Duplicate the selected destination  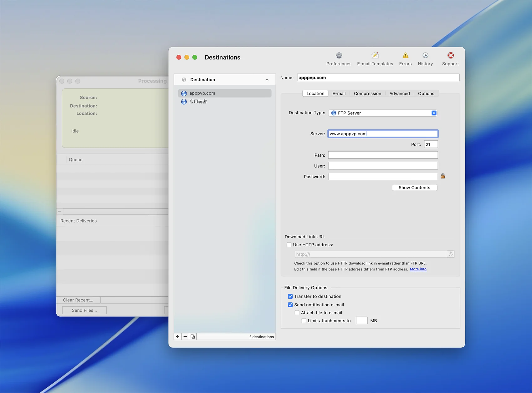click(x=193, y=337)
